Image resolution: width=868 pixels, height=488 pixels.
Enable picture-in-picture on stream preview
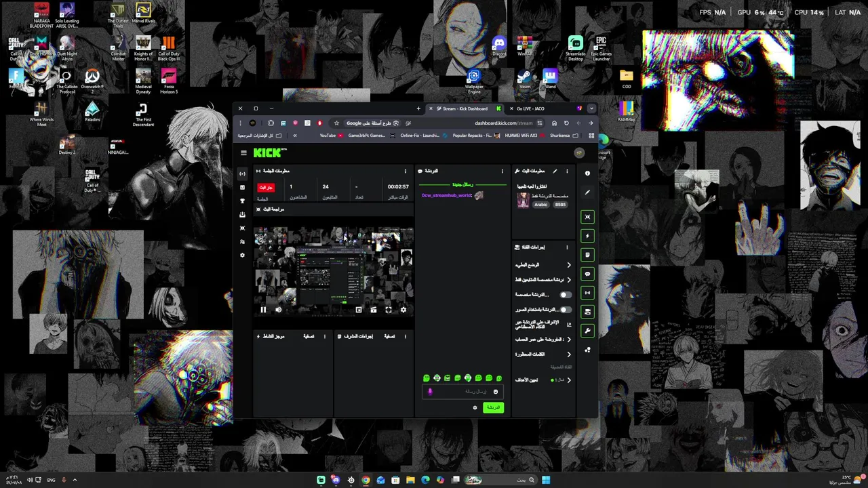359,310
